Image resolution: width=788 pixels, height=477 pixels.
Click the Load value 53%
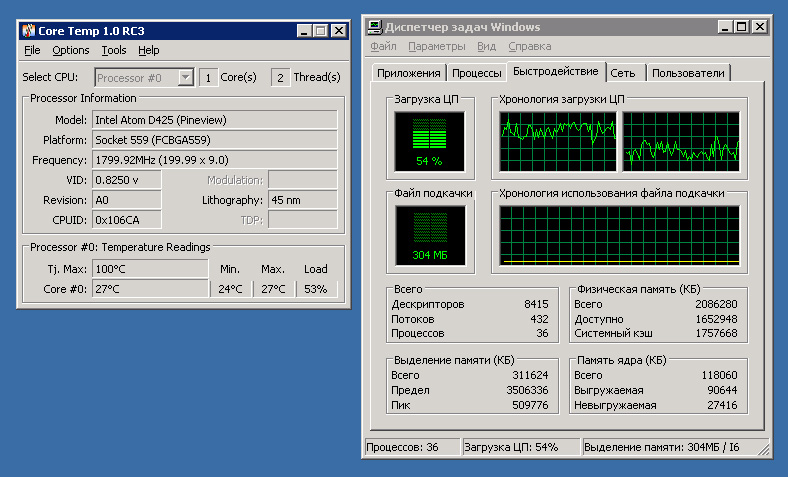(x=316, y=289)
